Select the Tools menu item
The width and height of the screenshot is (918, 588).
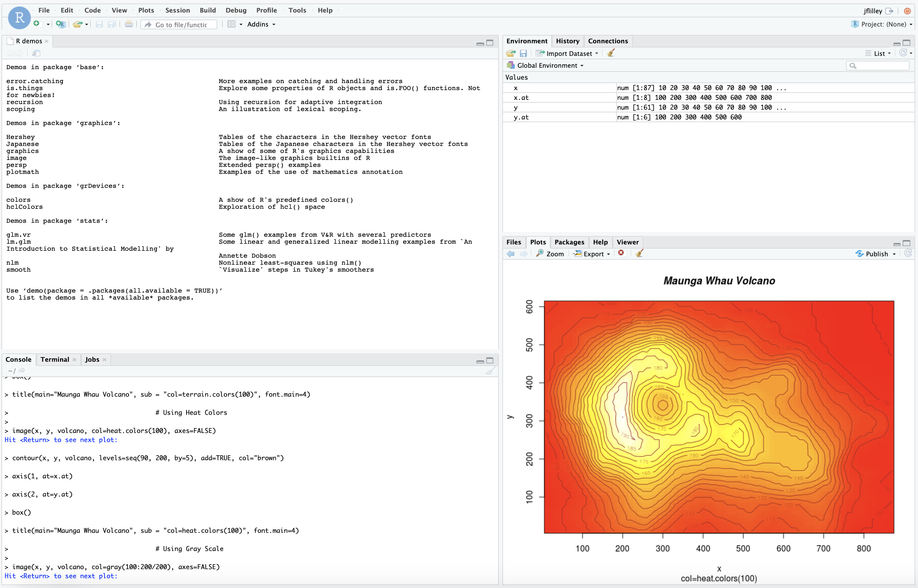pos(298,10)
